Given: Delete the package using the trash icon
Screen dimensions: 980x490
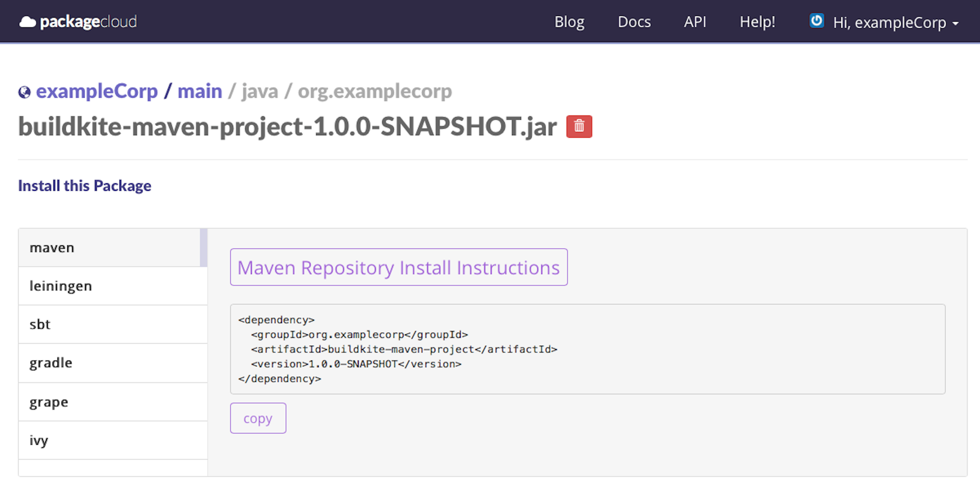Looking at the screenshot, I should click(x=579, y=127).
